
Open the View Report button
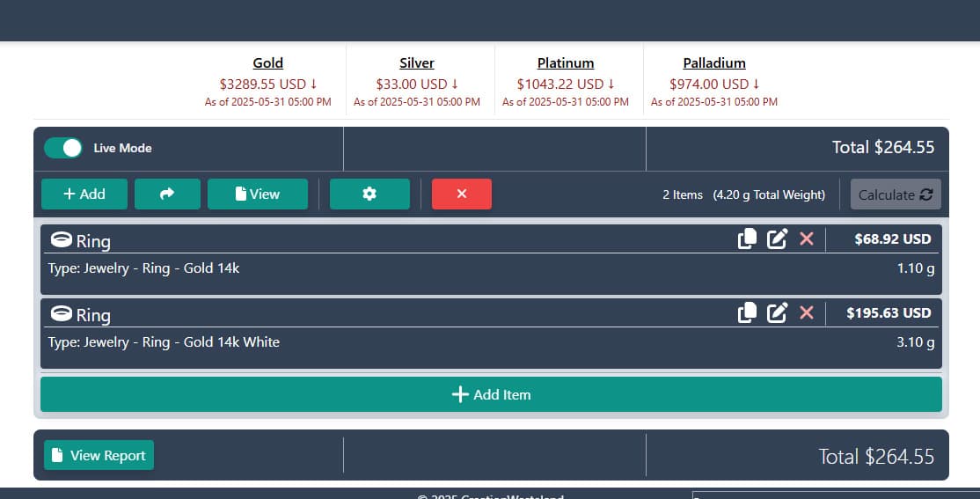99,455
